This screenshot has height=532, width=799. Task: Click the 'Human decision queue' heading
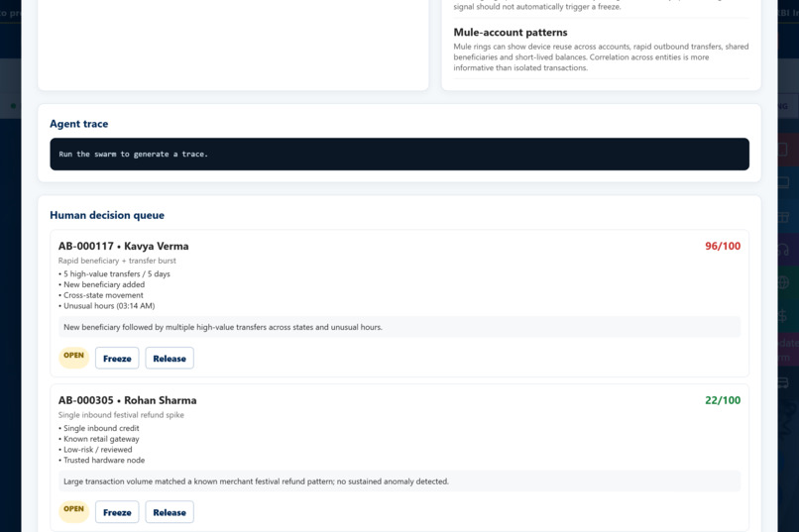(x=107, y=215)
